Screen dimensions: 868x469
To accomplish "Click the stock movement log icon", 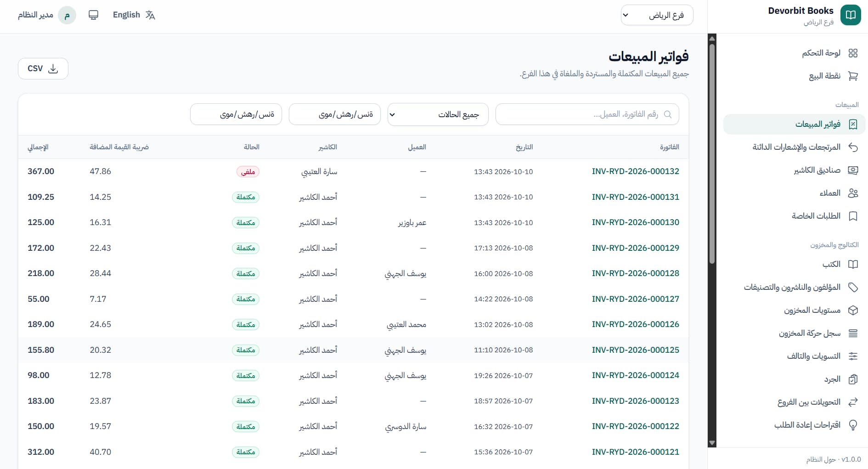I will point(853,333).
